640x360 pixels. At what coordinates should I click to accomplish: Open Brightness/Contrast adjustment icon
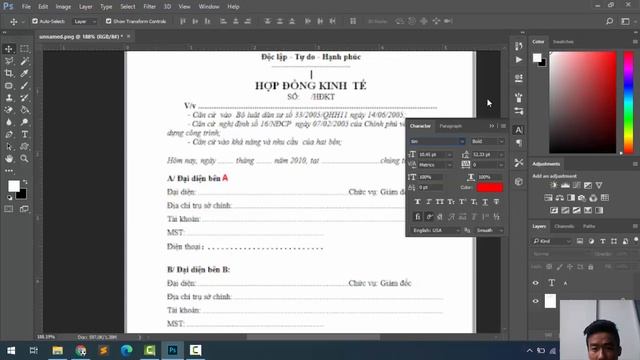(x=553, y=185)
